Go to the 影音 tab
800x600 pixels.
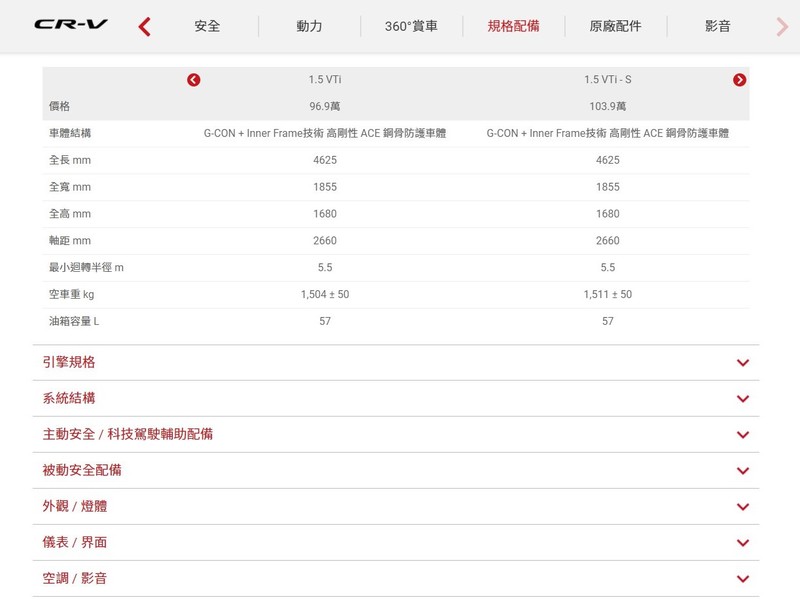pos(718,26)
